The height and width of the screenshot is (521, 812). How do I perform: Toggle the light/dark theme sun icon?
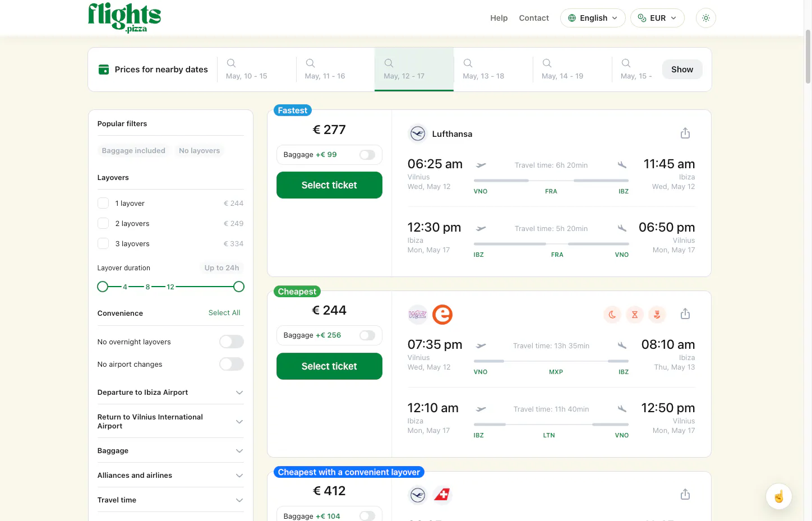706,18
